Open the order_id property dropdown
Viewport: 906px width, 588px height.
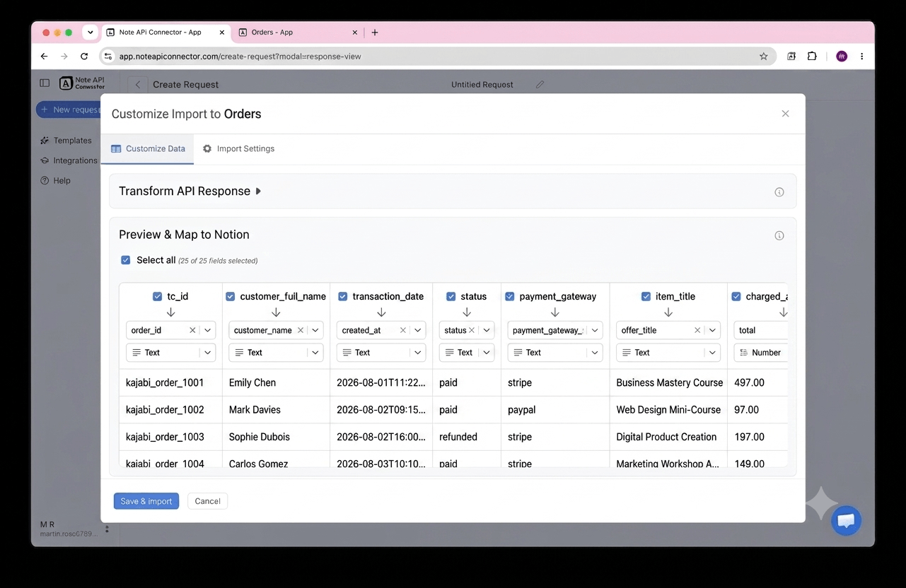[208, 330]
